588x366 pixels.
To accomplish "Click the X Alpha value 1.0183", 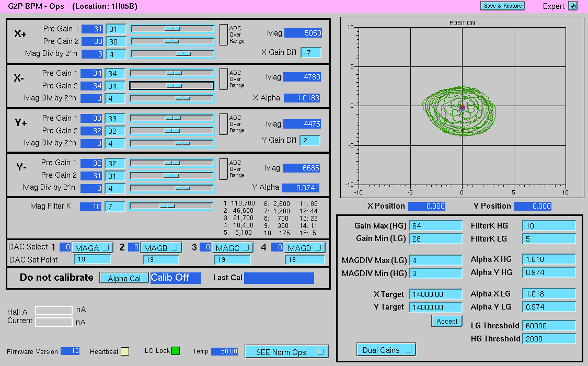I will (x=302, y=98).
